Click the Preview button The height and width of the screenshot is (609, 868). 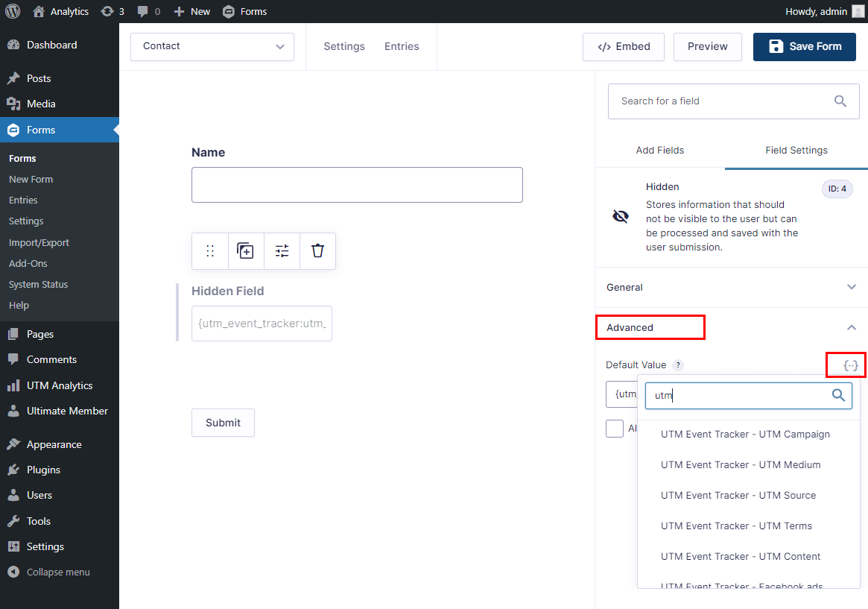pyautogui.click(x=708, y=46)
